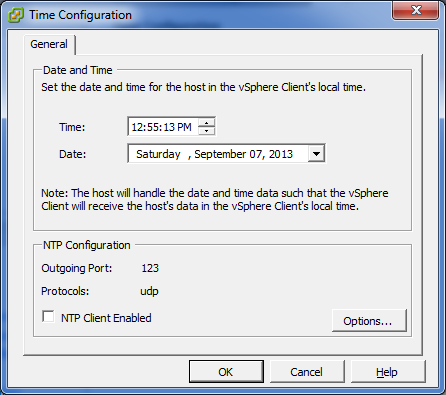Click the Cancel button
The height and width of the screenshot is (395, 446).
pos(307,372)
